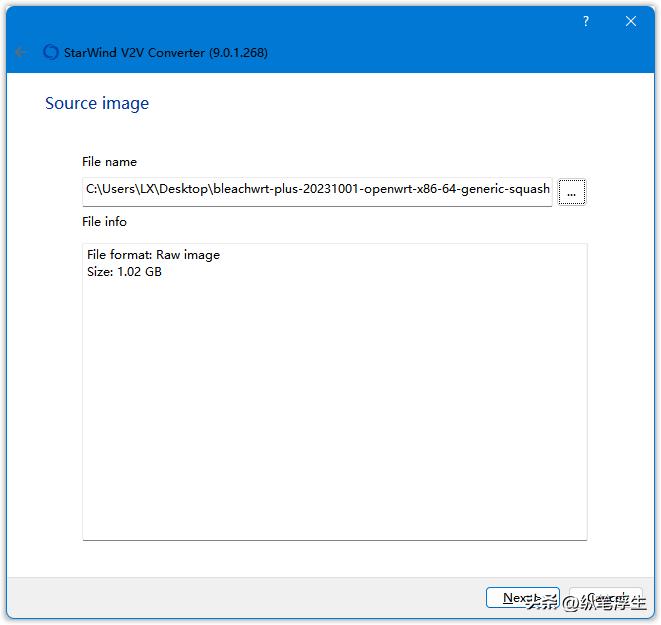Open help with the question mark button
The height and width of the screenshot is (625, 661).
coord(586,21)
